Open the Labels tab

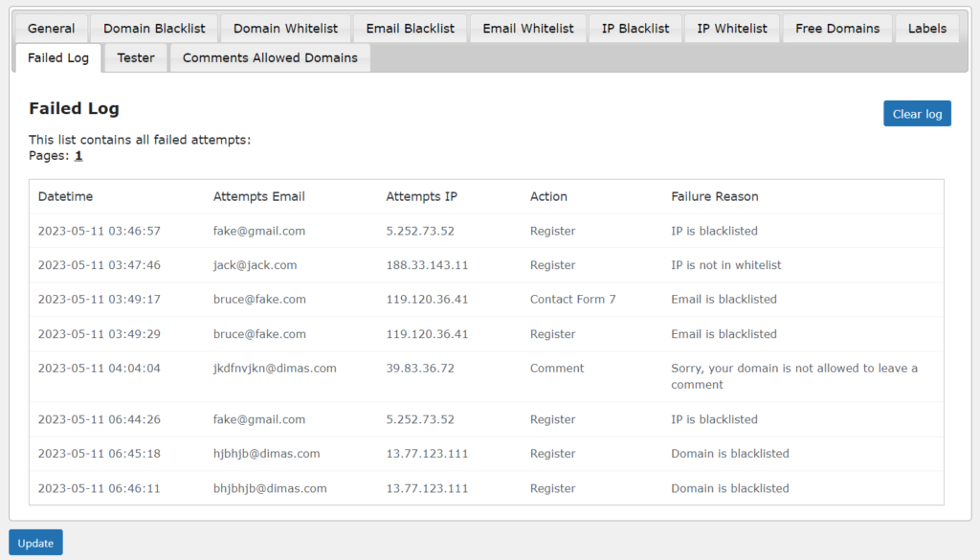[926, 28]
